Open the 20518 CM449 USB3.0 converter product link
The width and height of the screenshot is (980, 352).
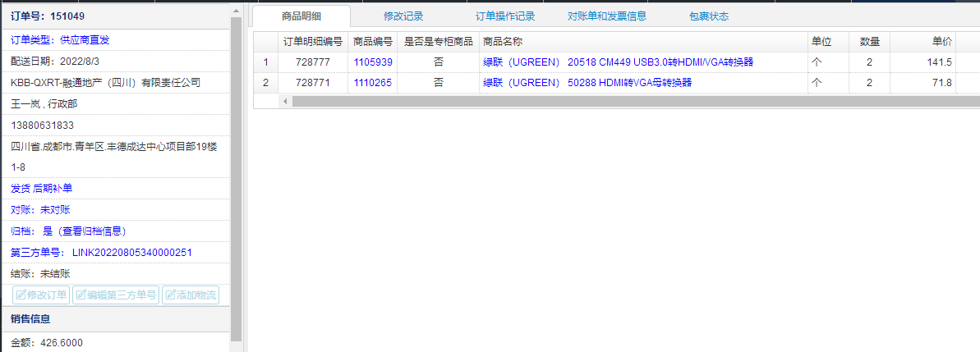point(618,62)
